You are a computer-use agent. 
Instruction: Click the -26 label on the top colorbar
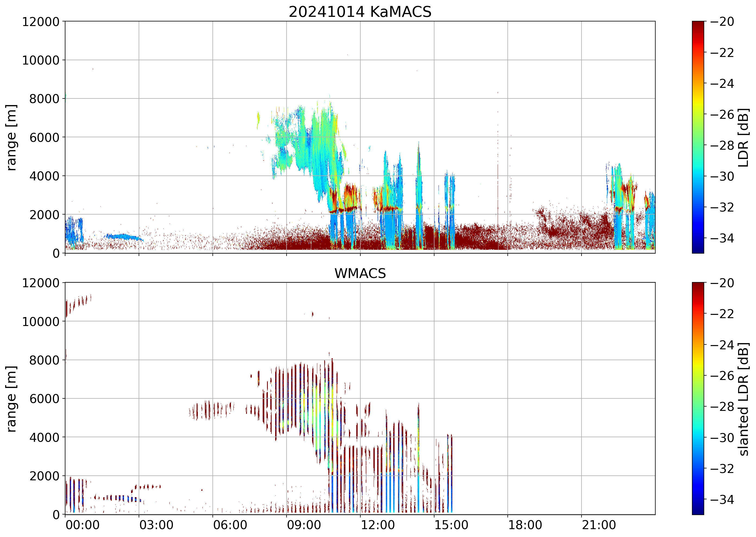pos(722,114)
